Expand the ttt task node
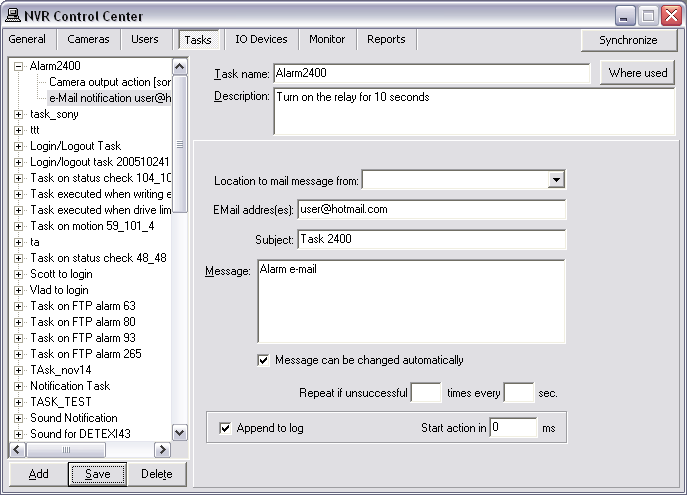 pos(18,131)
